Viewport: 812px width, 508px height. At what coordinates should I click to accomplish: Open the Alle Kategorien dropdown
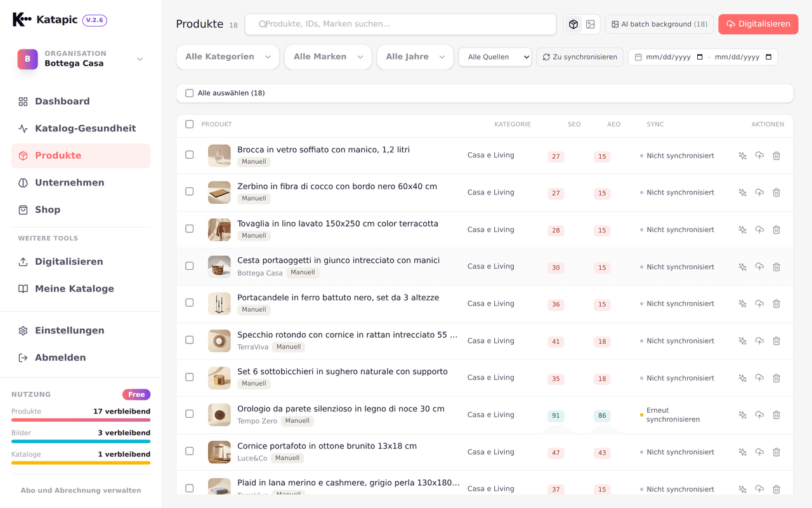[228, 57]
